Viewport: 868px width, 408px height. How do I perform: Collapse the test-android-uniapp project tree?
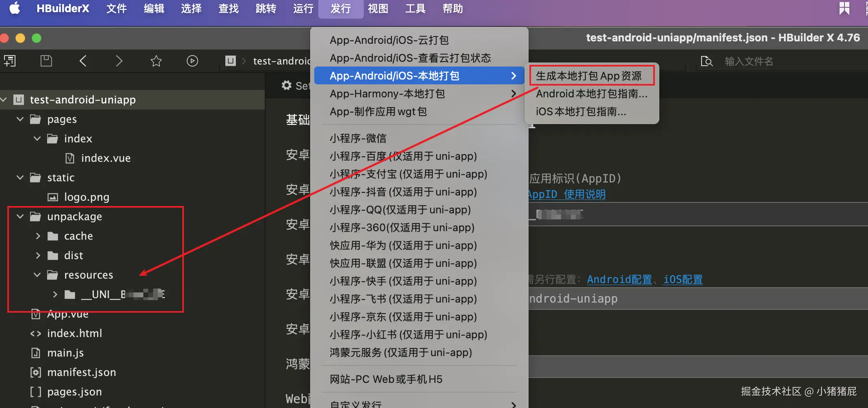tap(4, 100)
